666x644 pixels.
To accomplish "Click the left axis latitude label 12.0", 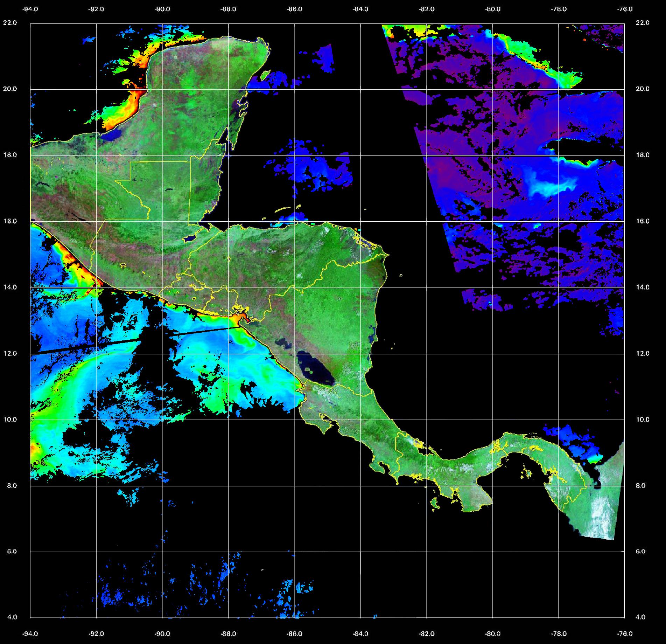I will coord(10,353).
